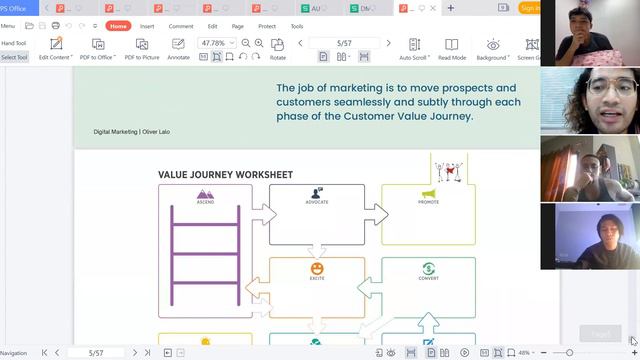Click zoom plus beside slider
640x360 pixels.
pos(634,352)
